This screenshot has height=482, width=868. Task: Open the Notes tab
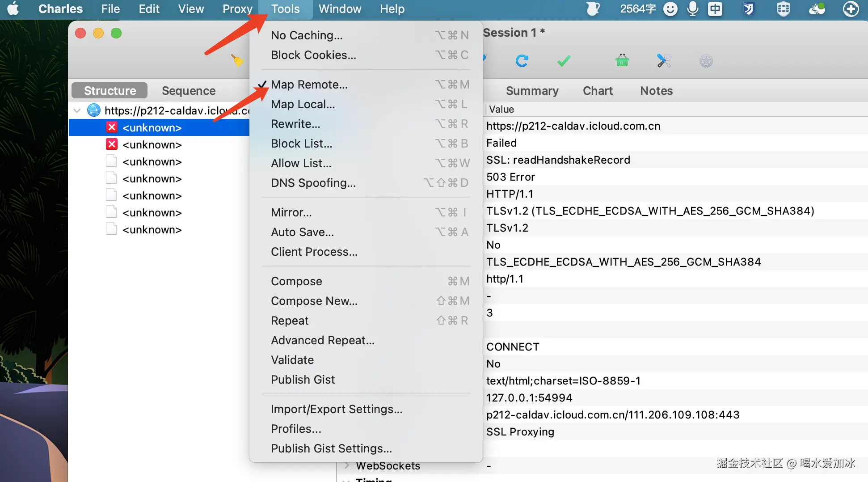[x=656, y=90]
